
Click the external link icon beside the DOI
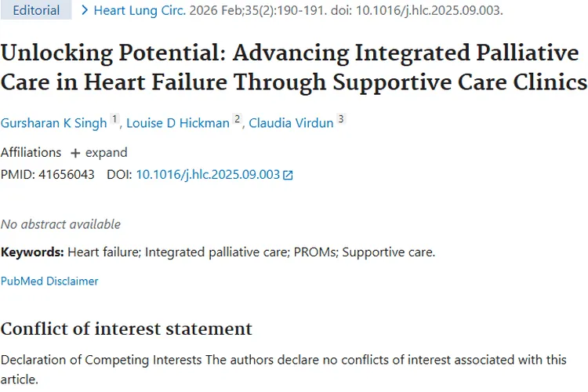coord(288,175)
